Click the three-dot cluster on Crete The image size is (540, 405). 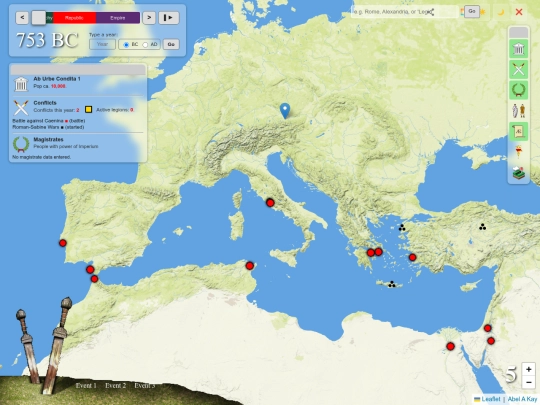(392, 284)
